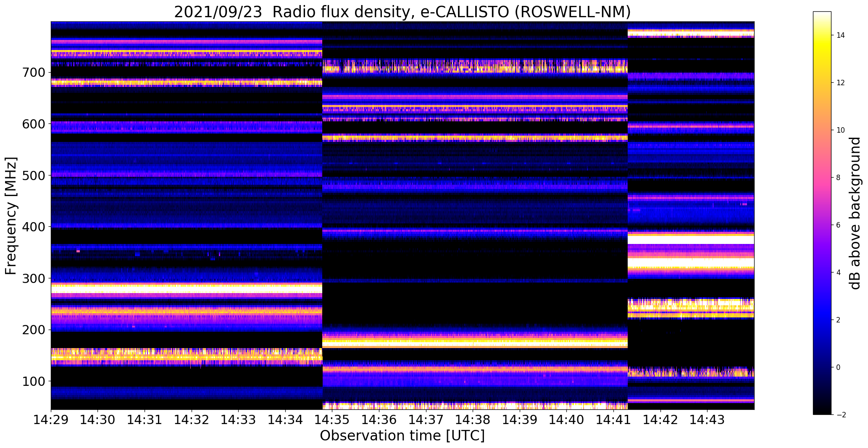This screenshot has width=868, height=448.
Task: Click the colorbar tick label 14
Action: coord(841,35)
